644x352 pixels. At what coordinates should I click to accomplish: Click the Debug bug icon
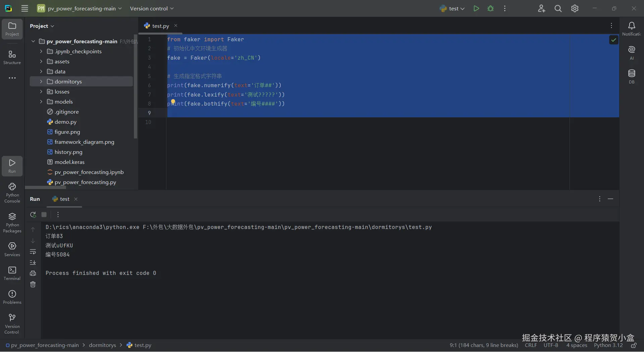coord(490,8)
